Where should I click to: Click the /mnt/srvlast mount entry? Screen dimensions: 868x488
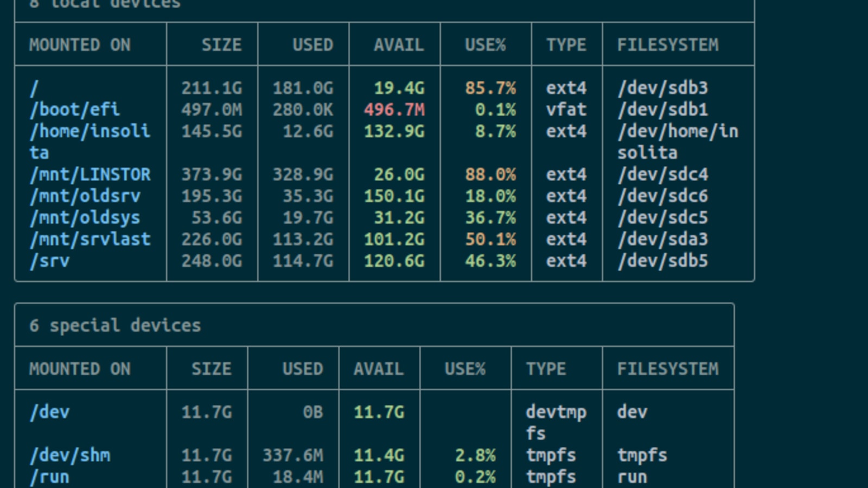[90, 240]
